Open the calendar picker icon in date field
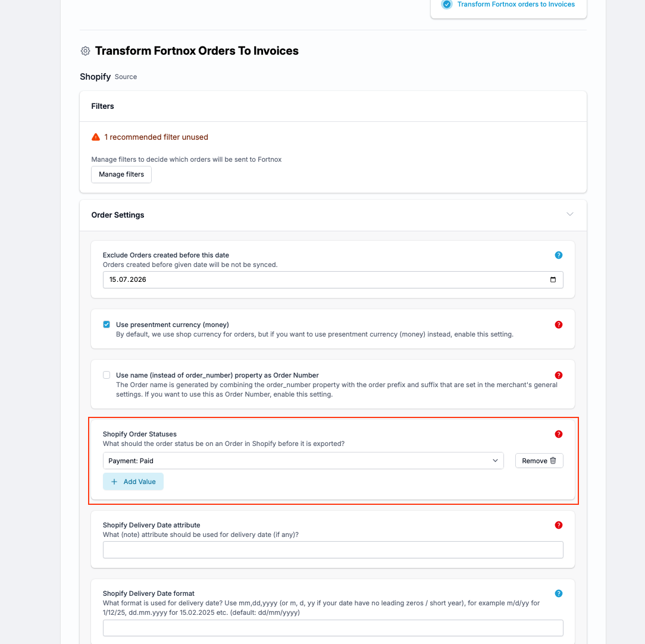The height and width of the screenshot is (644, 645). [553, 279]
